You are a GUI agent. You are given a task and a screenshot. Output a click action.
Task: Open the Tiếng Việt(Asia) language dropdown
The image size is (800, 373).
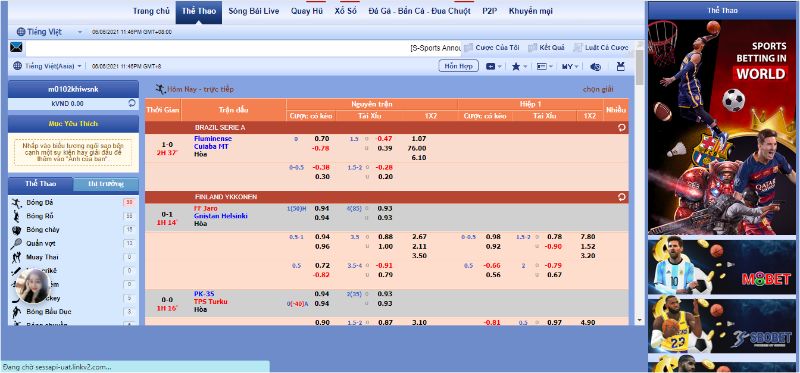80,66
